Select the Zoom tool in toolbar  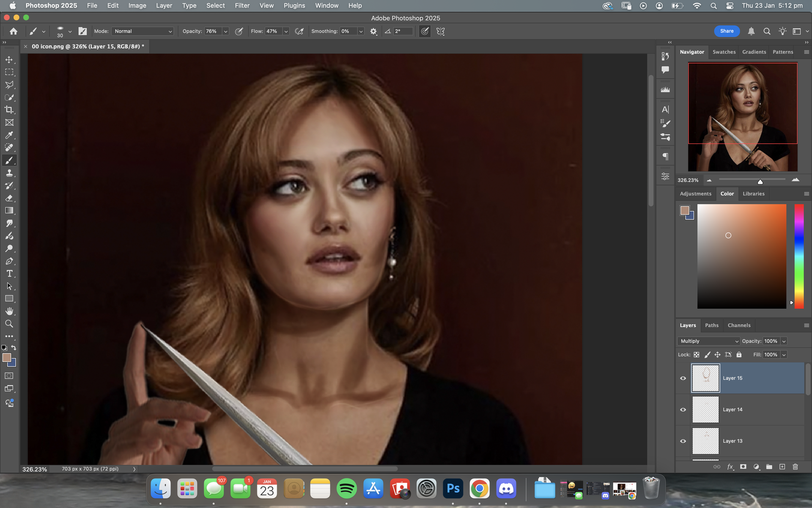coord(9,324)
